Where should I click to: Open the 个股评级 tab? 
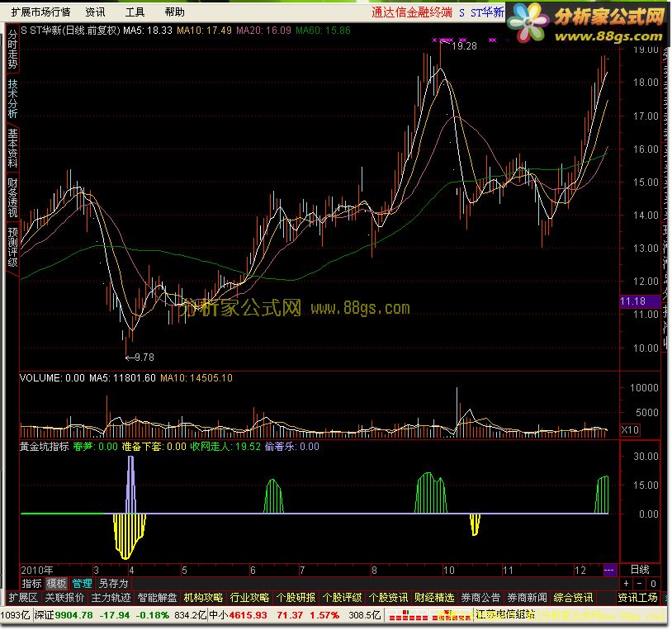[343, 598]
